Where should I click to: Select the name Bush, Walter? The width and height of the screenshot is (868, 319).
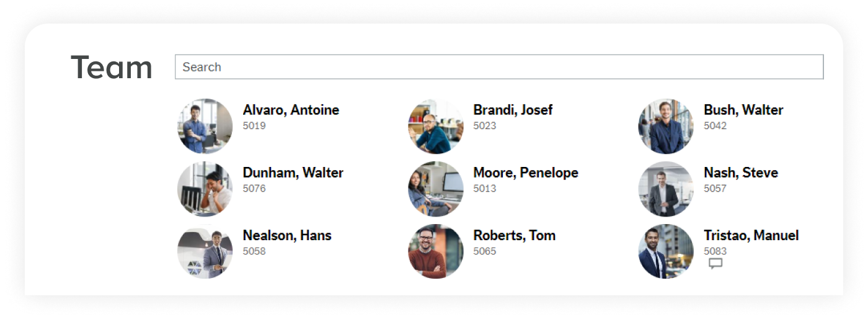743,110
